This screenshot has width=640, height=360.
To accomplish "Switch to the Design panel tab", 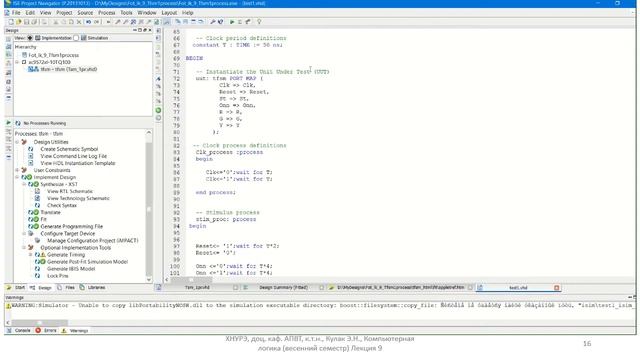I will (41, 288).
